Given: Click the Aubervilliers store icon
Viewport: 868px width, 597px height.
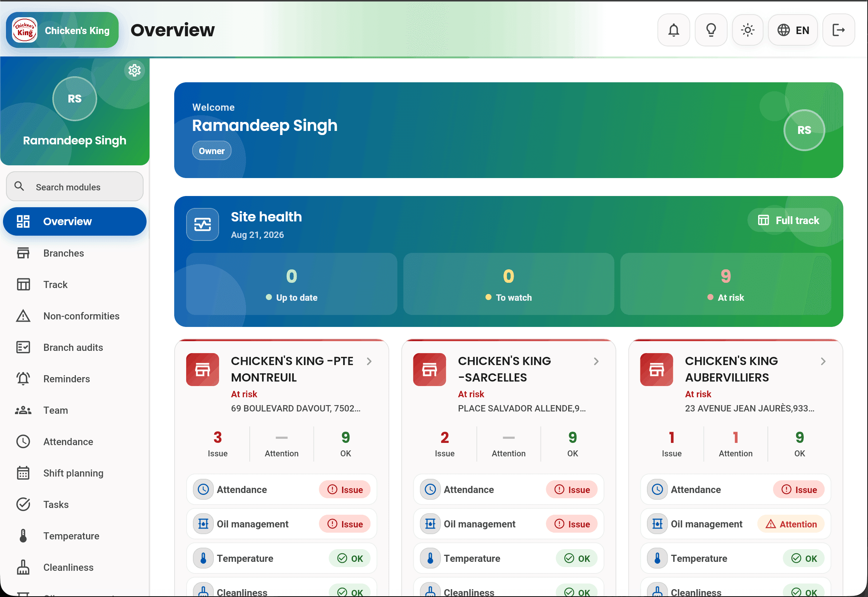Looking at the screenshot, I should click(x=656, y=370).
